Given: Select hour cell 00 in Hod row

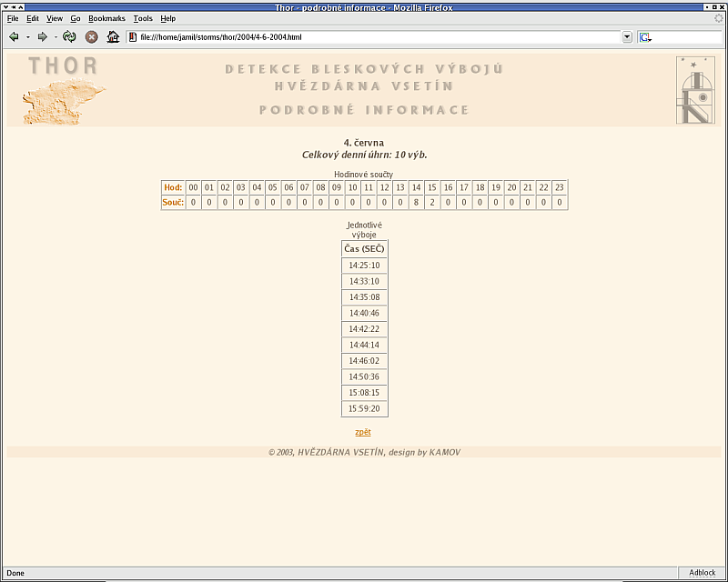Looking at the screenshot, I should click(193, 187).
